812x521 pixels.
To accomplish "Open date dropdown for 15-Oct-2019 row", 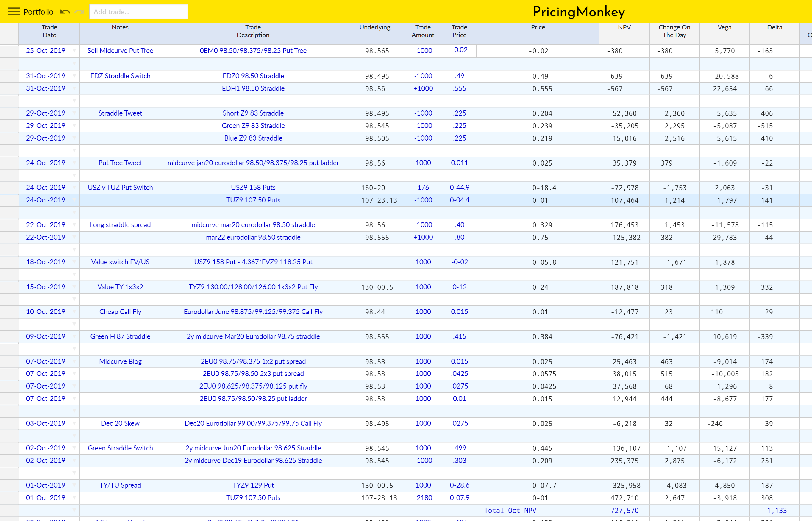I will click(74, 287).
